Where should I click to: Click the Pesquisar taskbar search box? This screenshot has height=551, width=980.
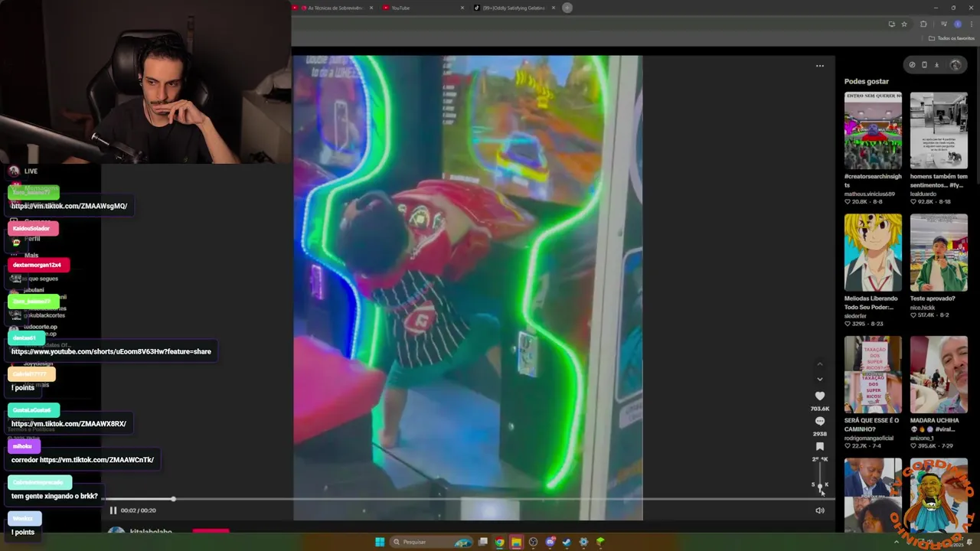click(433, 542)
